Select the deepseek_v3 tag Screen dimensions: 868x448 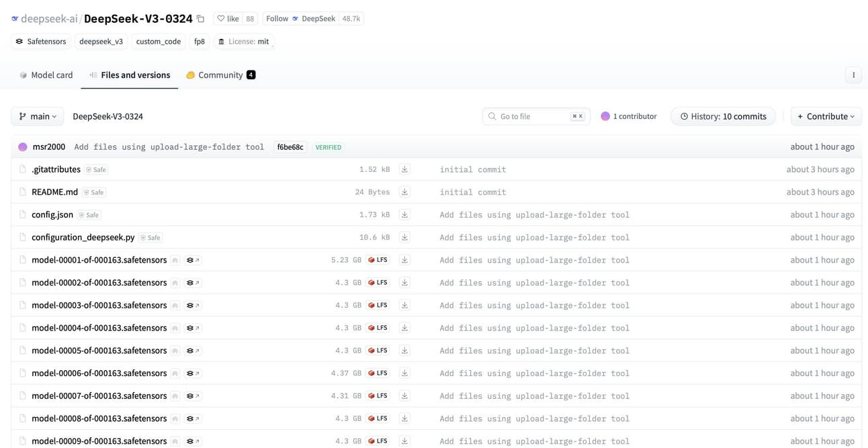coord(101,42)
